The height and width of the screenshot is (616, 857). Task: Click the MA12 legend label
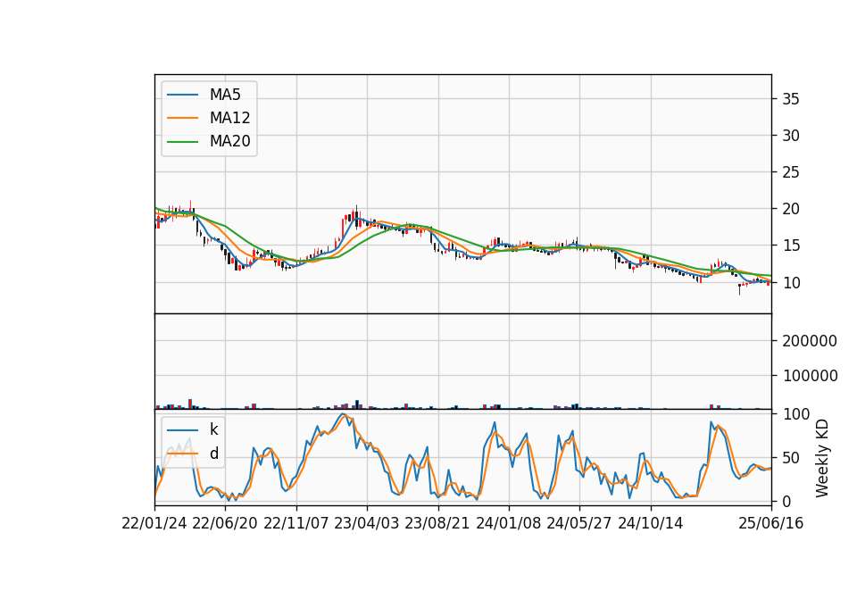[x=229, y=118]
